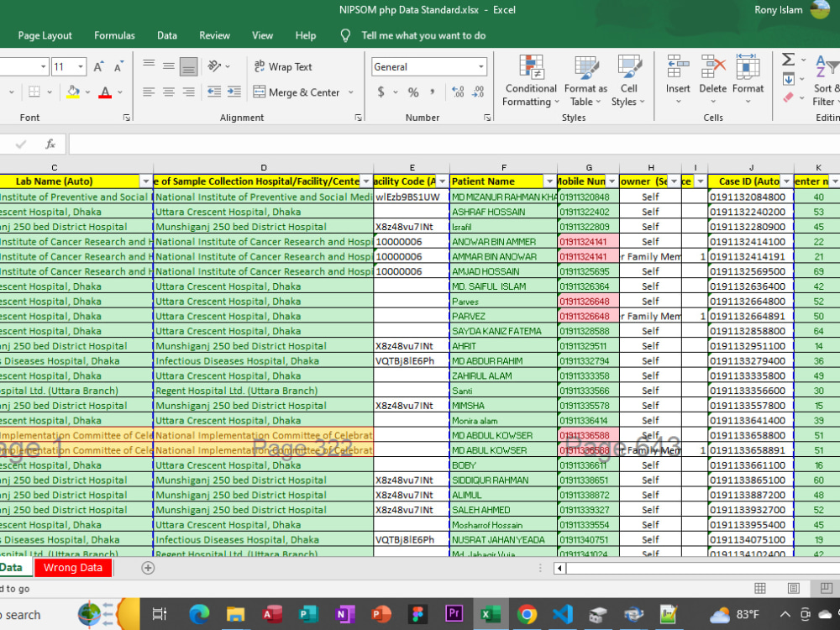Click the font color red A swatch
Screen dimensions: 840x630
pos(105,92)
